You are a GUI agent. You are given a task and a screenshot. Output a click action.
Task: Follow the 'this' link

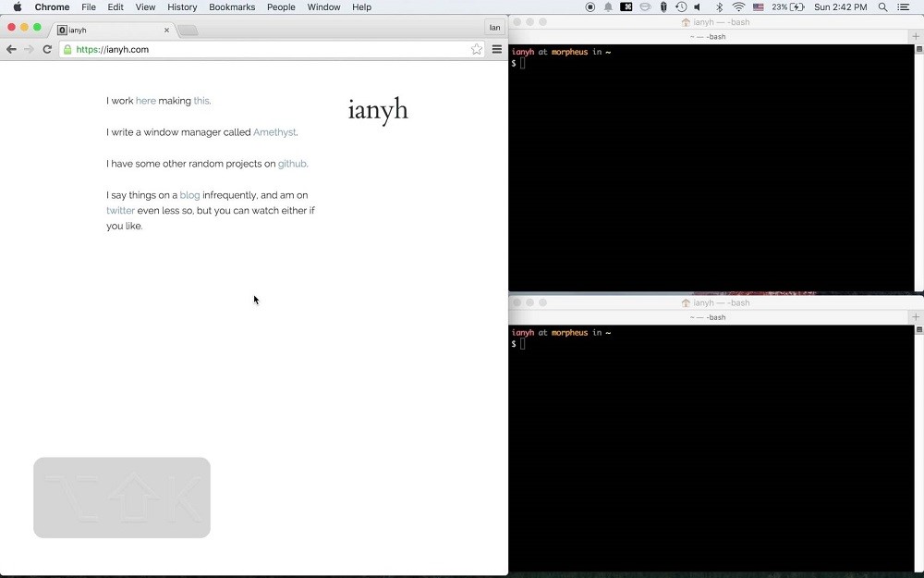pos(201,101)
